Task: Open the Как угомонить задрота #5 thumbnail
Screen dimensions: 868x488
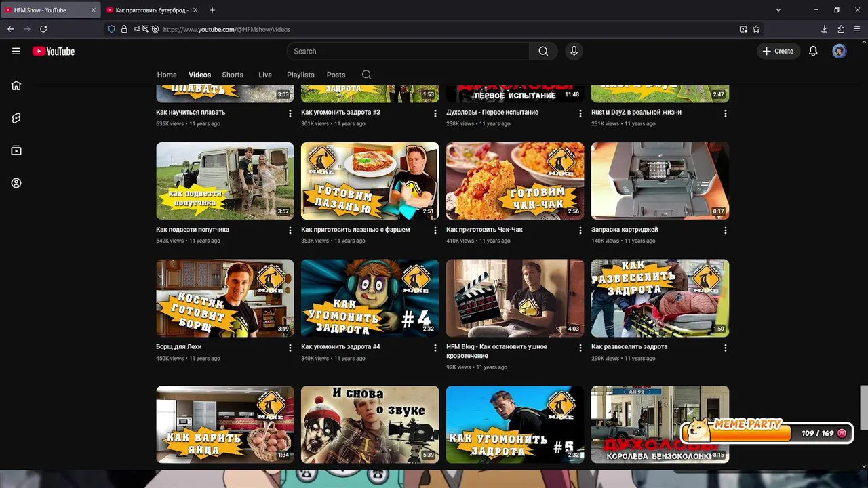Action: tap(515, 424)
